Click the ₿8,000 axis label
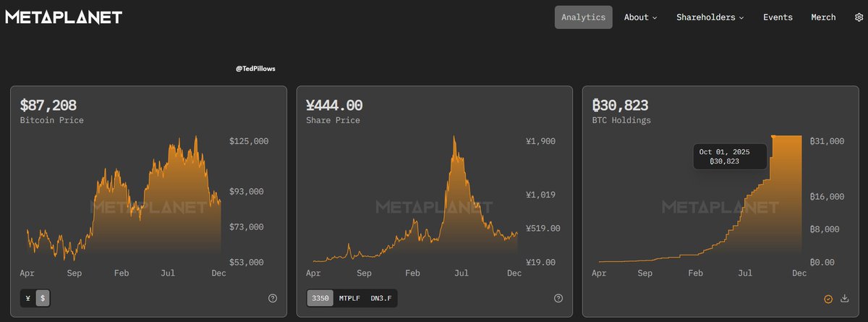 (825, 229)
